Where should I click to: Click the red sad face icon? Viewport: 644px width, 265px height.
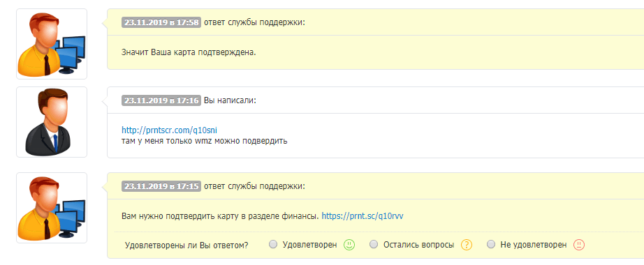tap(579, 245)
